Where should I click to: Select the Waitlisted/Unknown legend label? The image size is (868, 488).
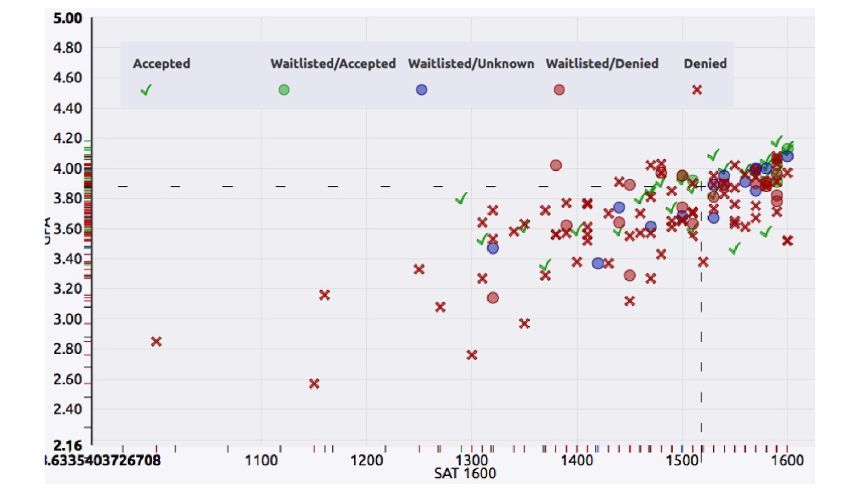click(471, 63)
